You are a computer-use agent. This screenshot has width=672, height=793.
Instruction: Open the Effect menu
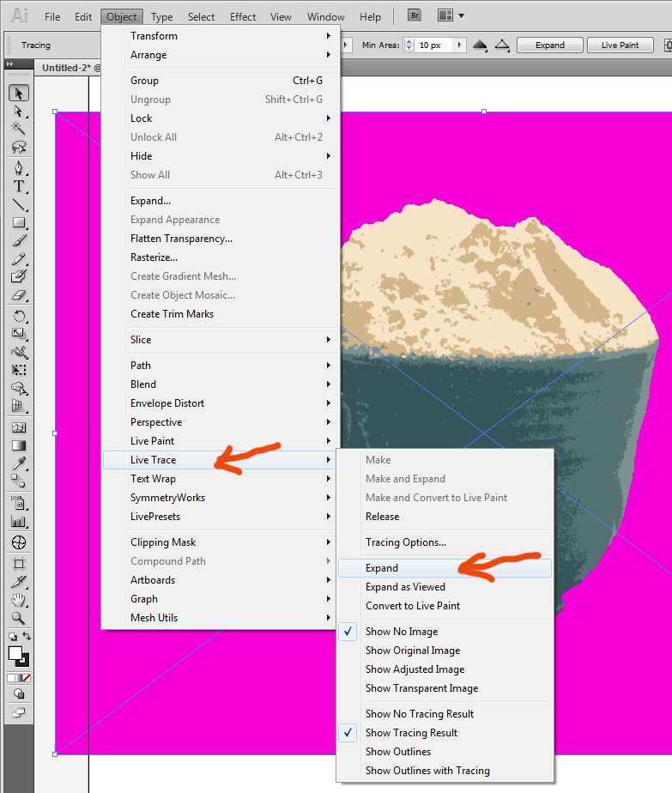[243, 16]
